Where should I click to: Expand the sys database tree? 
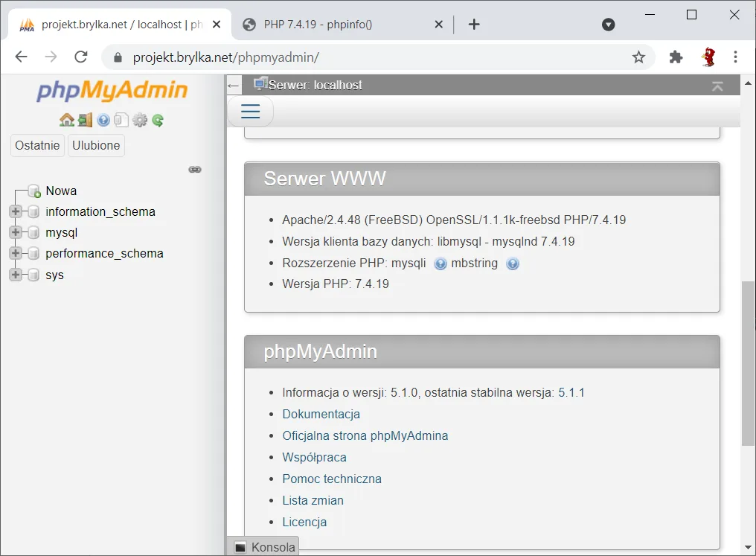tap(16, 275)
